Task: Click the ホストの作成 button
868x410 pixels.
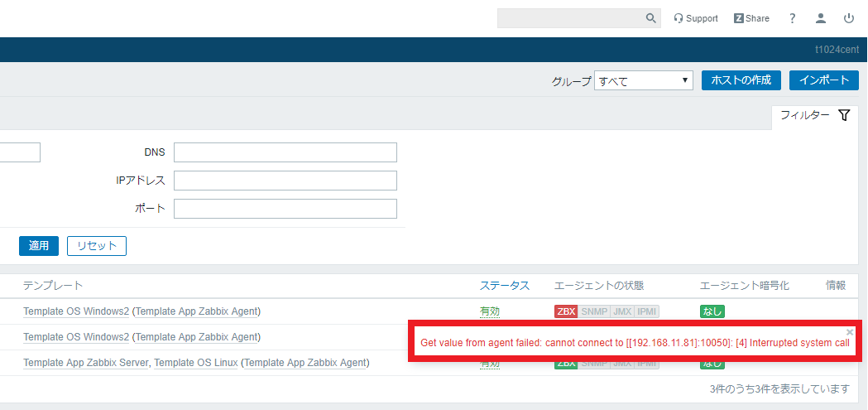Action: pyautogui.click(x=741, y=80)
